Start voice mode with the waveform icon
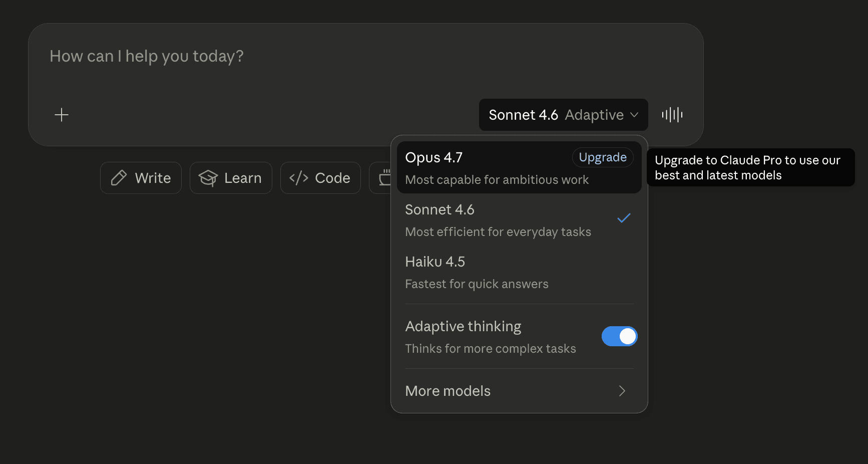 click(672, 115)
